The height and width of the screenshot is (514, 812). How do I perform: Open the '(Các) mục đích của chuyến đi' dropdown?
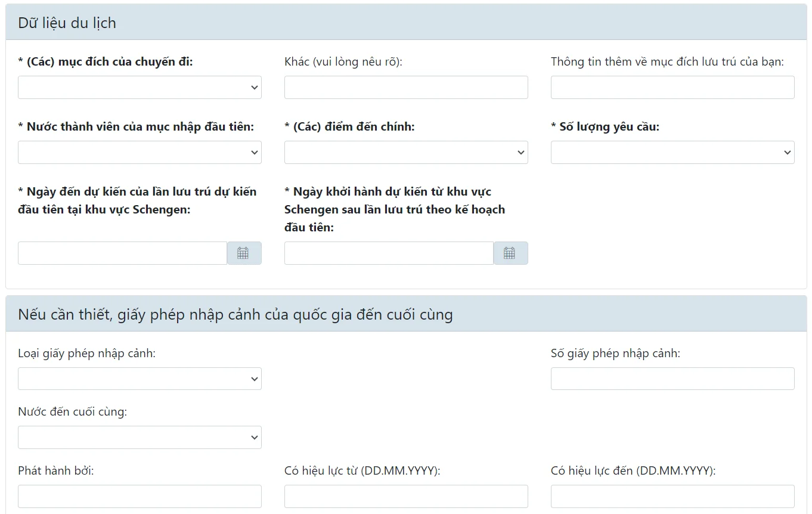click(x=140, y=87)
